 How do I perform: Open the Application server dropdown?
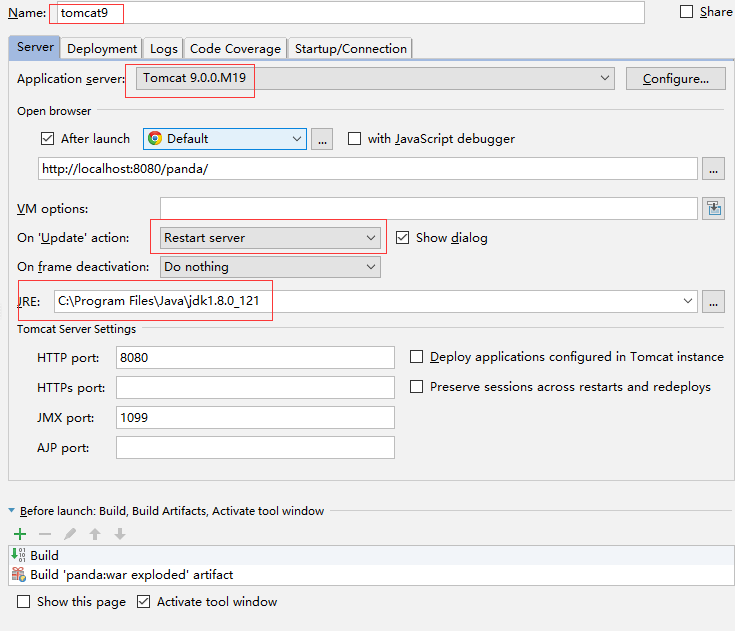tap(375, 78)
